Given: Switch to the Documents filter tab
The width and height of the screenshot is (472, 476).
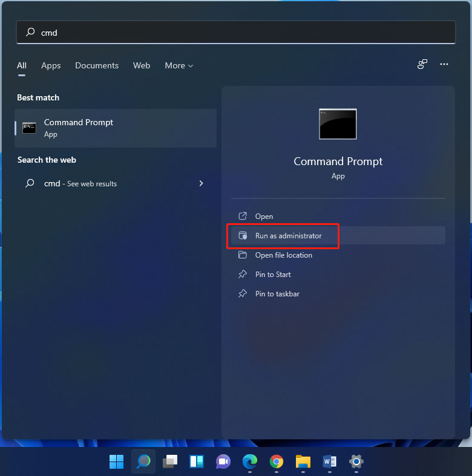Looking at the screenshot, I should pos(97,65).
